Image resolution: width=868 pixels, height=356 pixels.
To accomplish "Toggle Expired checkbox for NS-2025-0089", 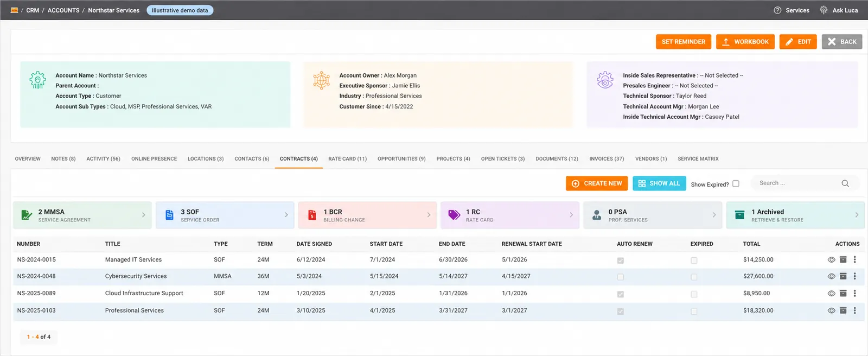I will tap(694, 294).
